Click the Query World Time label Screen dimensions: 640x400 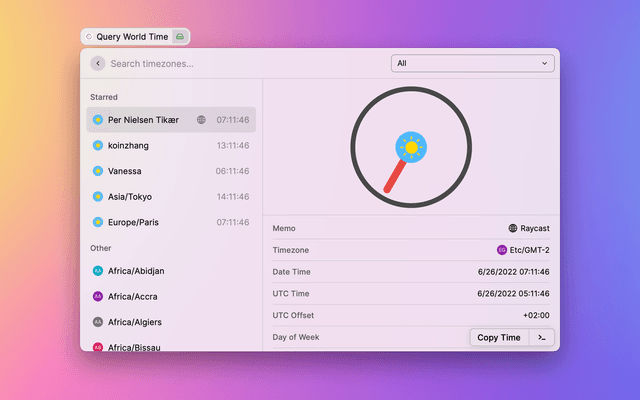click(x=132, y=37)
